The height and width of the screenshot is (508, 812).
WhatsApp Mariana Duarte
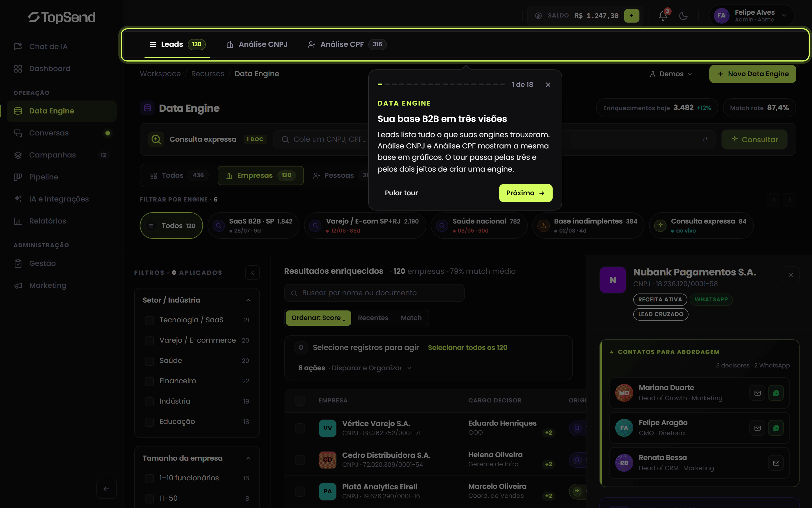pyautogui.click(x=776, y=393)
